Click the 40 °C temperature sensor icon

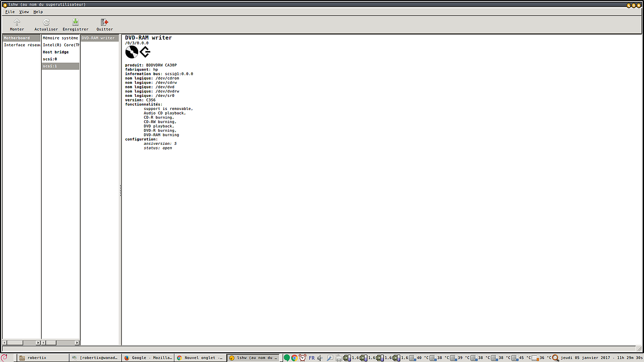tap(412, 357)
